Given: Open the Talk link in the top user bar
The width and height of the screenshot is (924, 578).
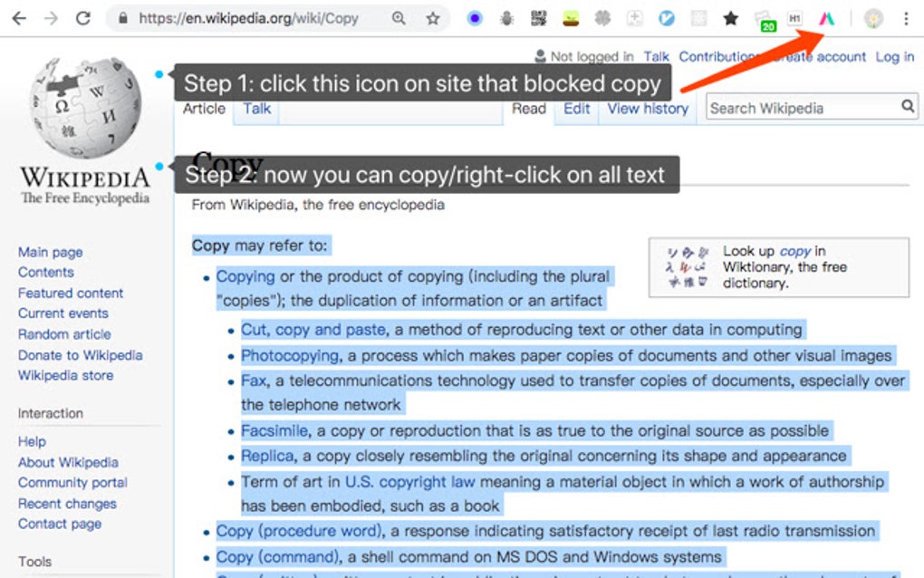Looking at the screenshot, I should coord(656,56).
